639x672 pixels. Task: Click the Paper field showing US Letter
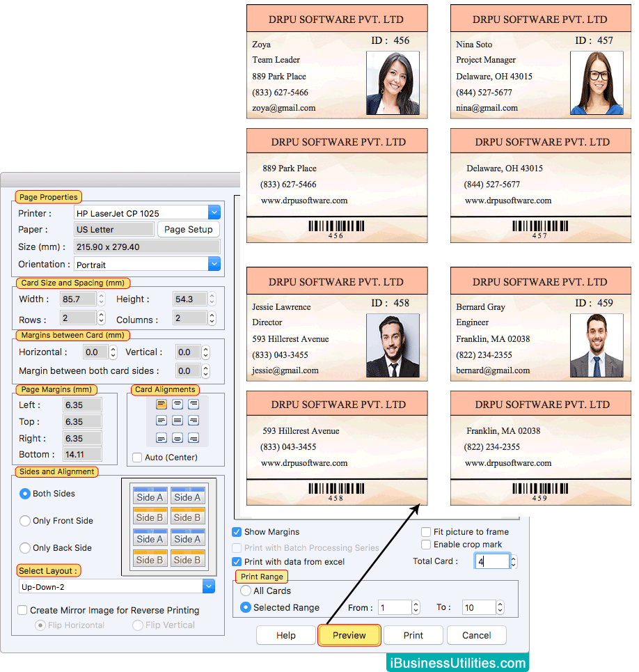click(x=114, y=229)
